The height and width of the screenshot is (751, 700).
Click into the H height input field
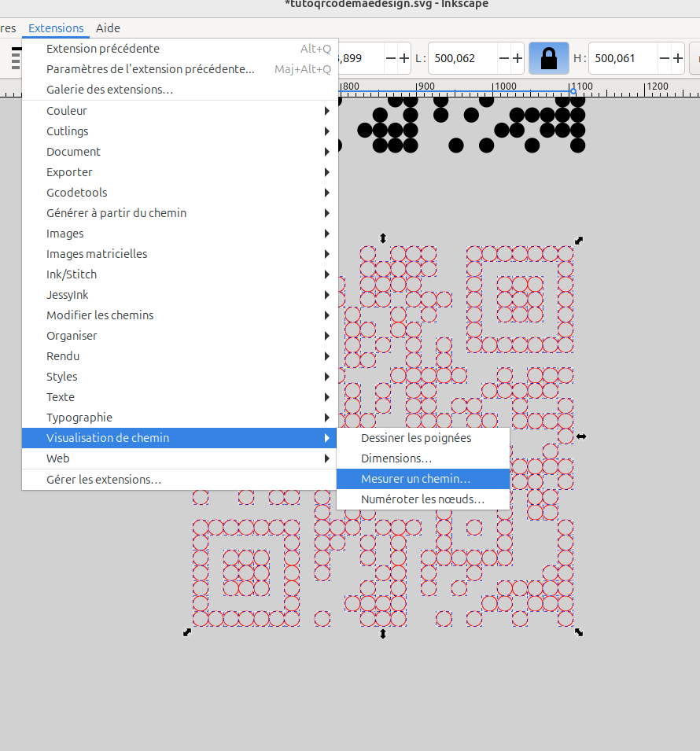622,58
